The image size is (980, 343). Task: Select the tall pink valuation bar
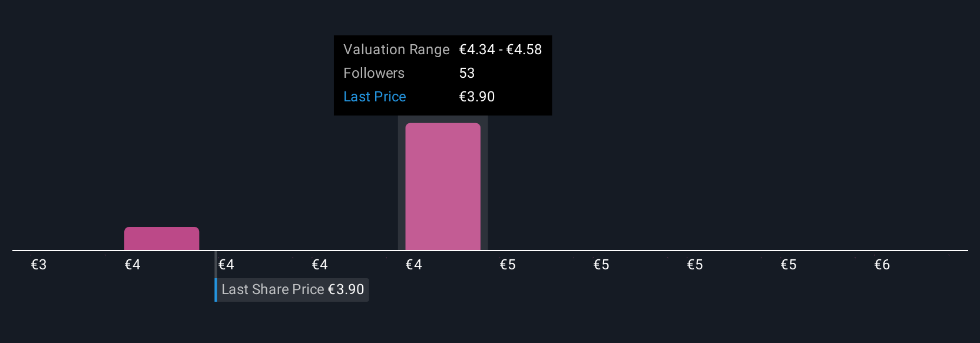click(443, 186)
